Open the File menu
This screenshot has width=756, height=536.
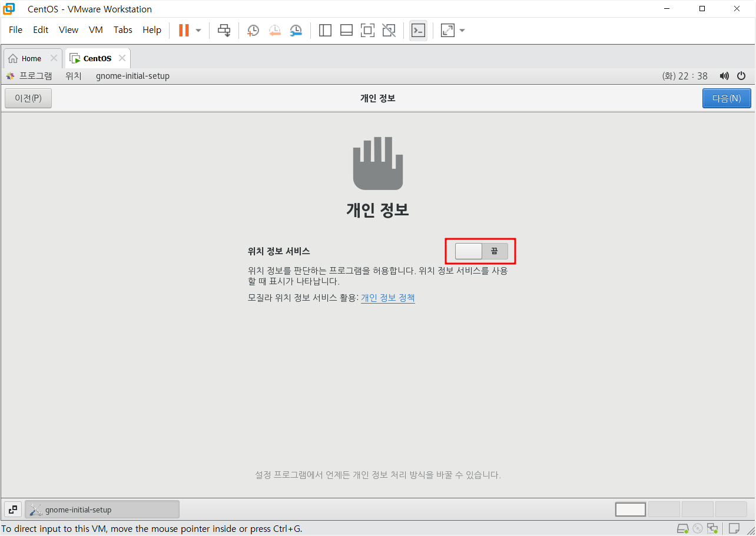[16, 30]
